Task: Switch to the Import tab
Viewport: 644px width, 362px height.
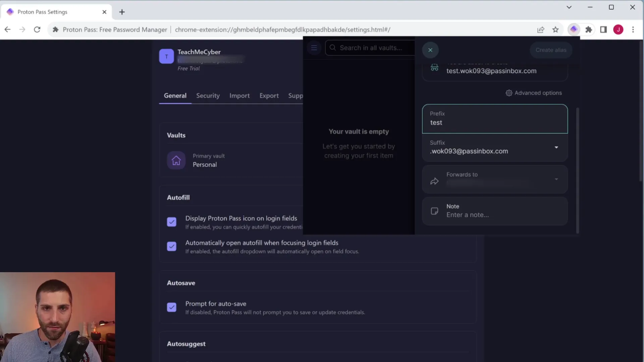Action: click(239, 96)
